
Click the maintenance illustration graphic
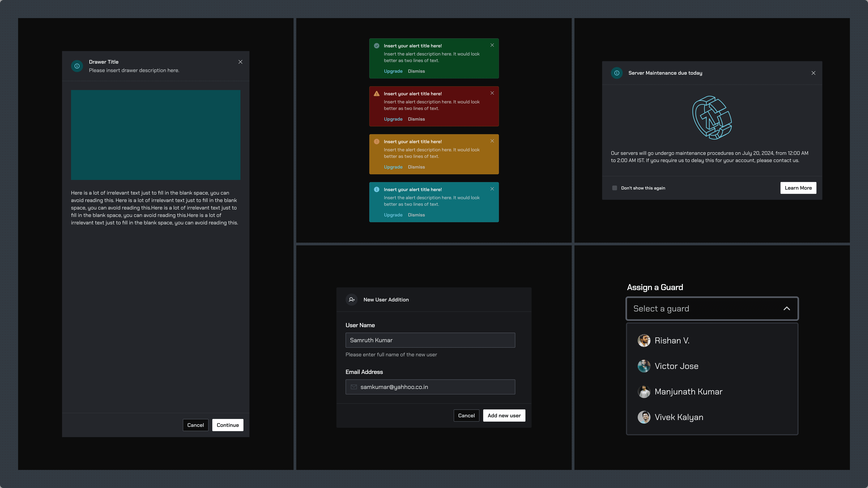(x=712, y=117)
